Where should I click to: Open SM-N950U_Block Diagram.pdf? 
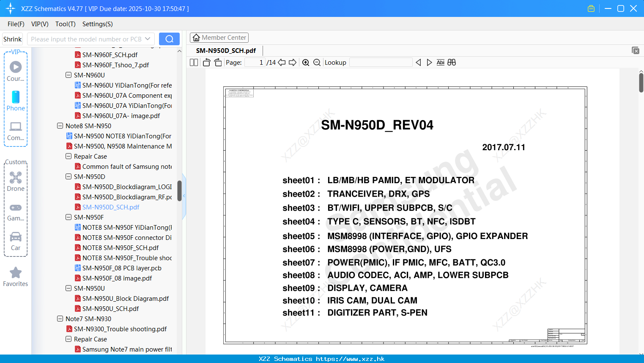126,298
